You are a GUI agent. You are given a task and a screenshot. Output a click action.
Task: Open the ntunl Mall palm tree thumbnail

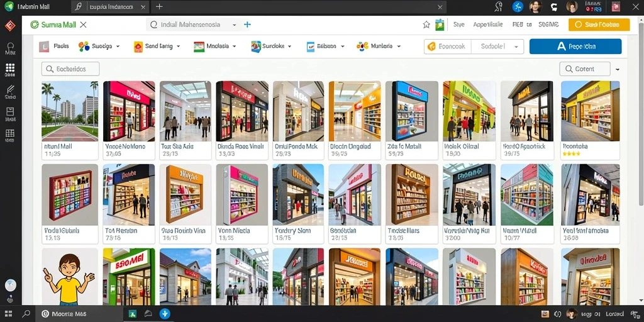coord(70,111)
